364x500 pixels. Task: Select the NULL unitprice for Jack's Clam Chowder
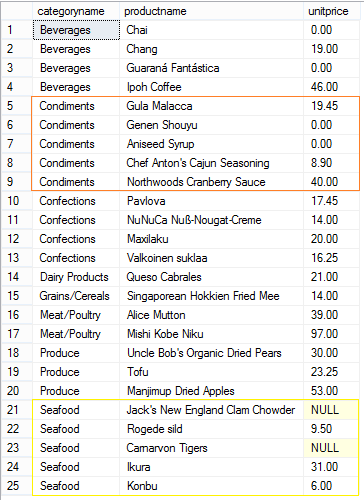pos(332,410)
